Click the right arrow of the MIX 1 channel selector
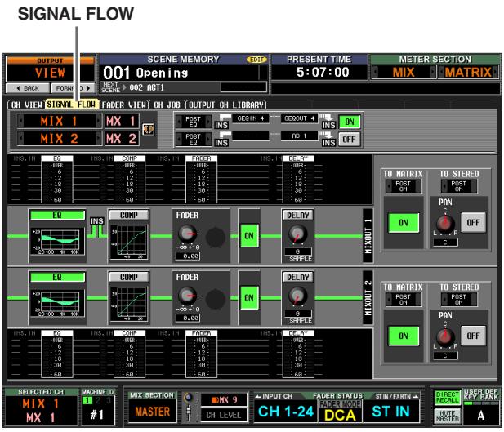Image resolution: width=504 pixels, height=432 pixels. tap(98, 121)
